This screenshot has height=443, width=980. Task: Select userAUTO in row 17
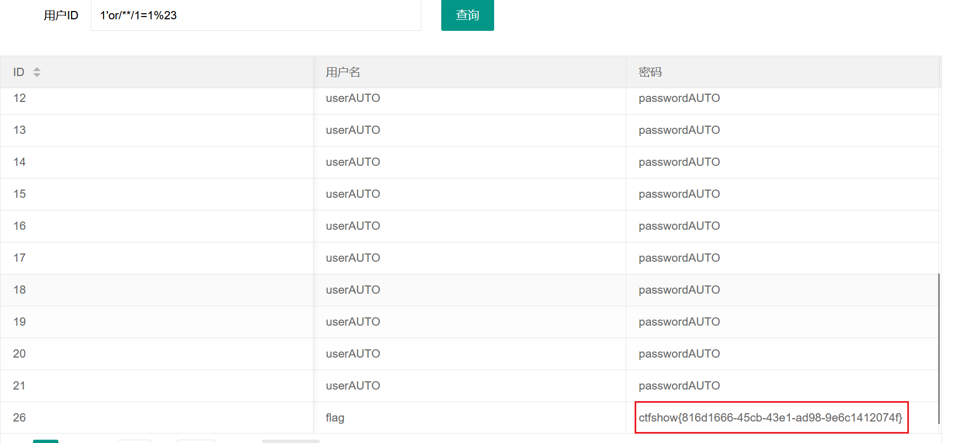(353, 258)
